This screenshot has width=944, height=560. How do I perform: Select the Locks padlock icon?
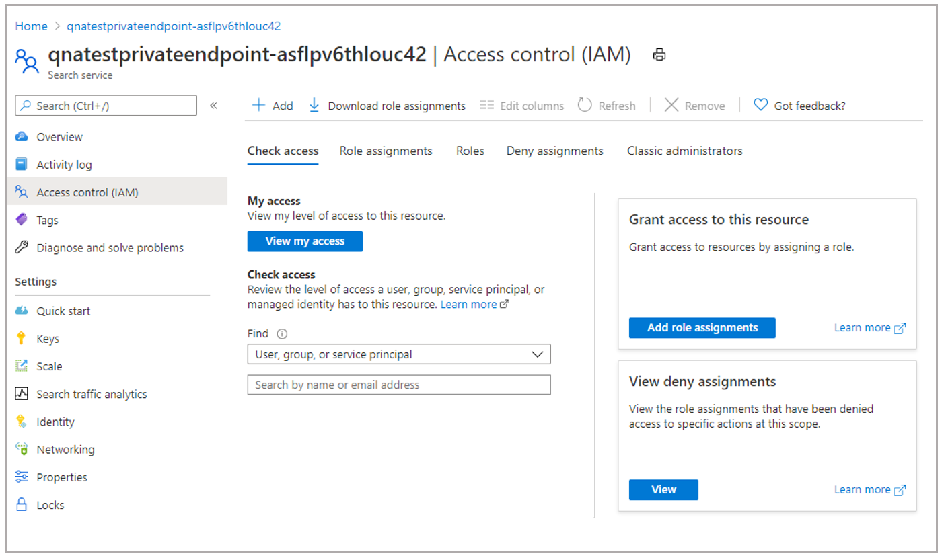tap(22, 505)
